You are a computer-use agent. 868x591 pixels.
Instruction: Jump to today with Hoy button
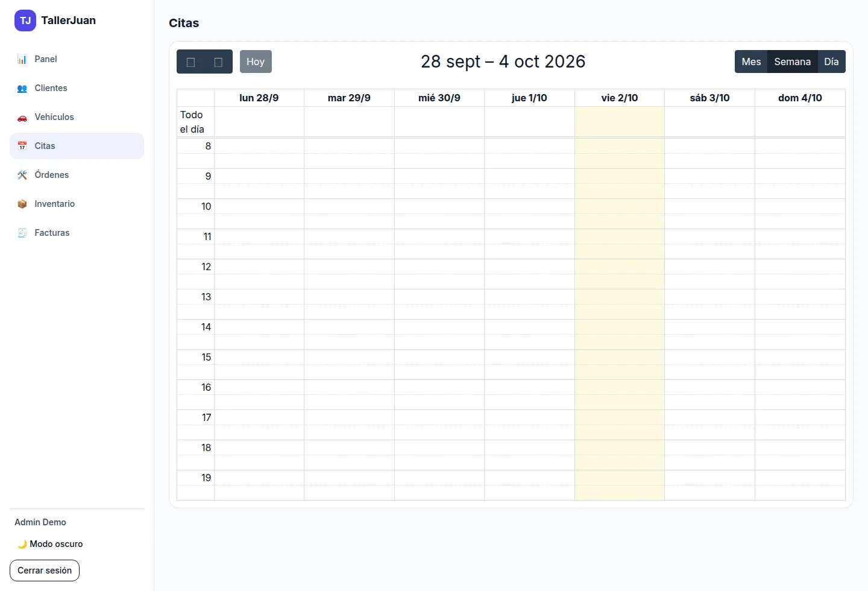[x=256, y=62]
